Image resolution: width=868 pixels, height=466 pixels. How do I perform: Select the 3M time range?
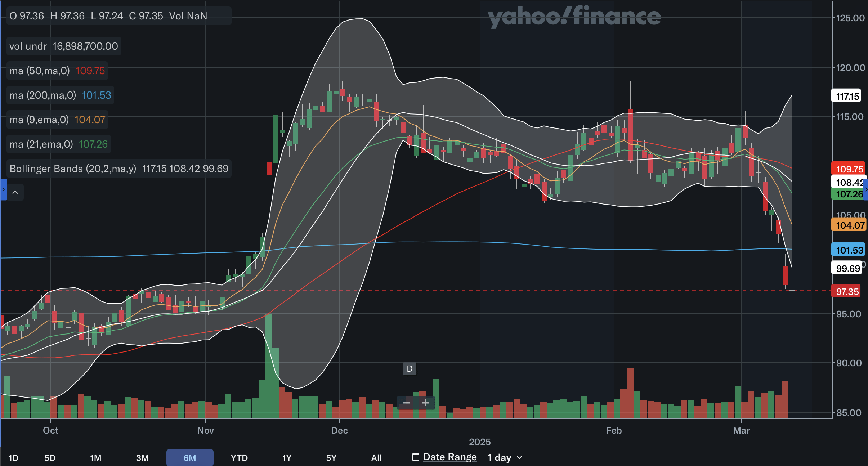tap(142, 458)
